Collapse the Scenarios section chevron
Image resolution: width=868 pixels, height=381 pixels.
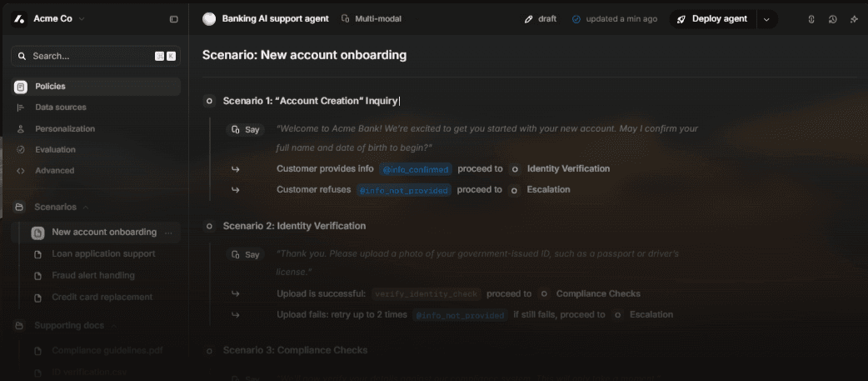tap(86, 207)
